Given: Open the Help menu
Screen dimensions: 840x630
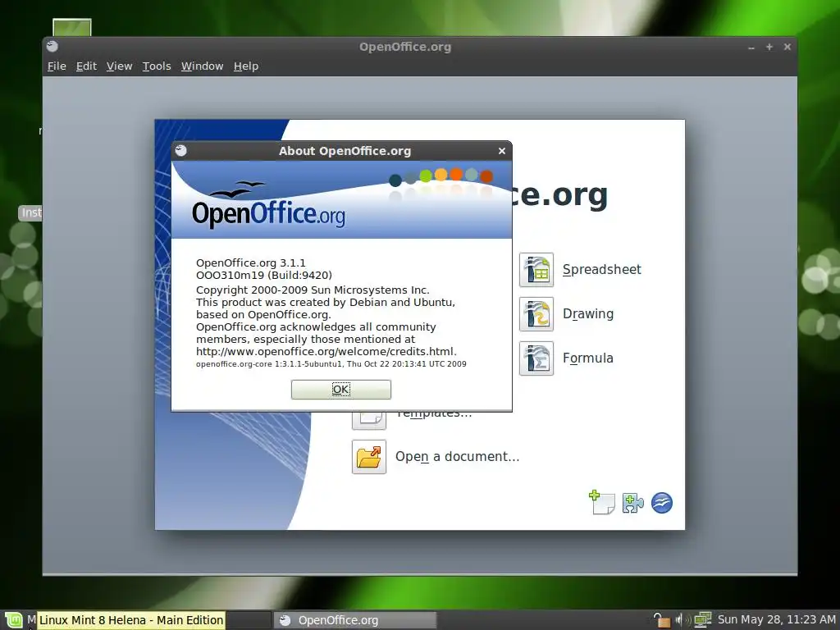Looking at the screenshot, I should coord(246,66).
